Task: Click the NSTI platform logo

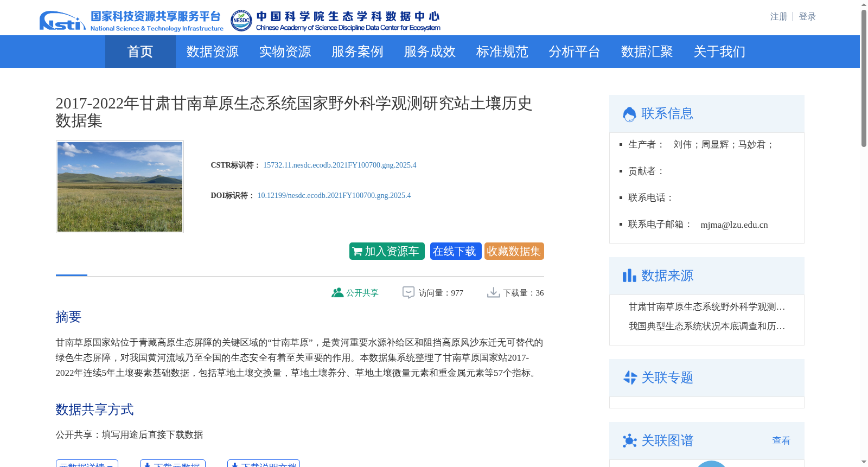Action: coord(131,21)
